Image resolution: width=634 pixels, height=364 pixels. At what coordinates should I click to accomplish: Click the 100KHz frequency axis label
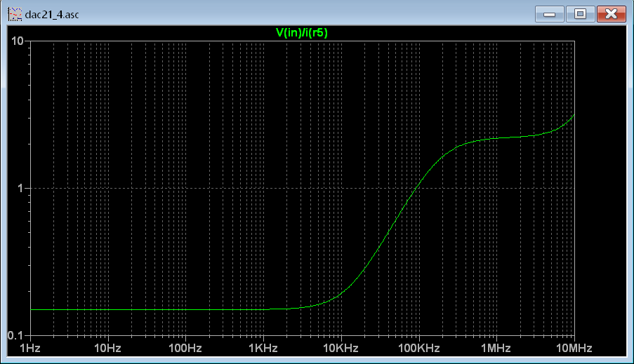(419, 349)
